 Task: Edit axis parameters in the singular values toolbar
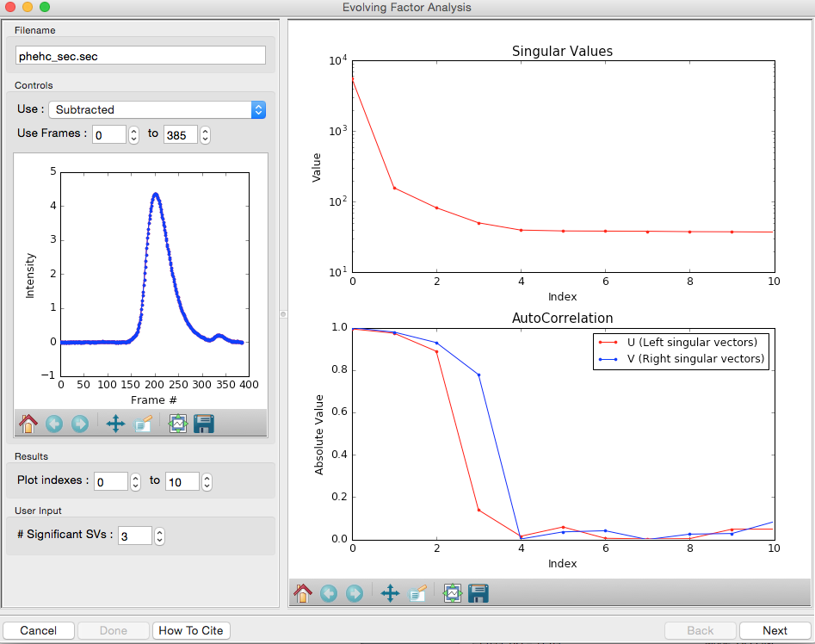click(417, 593)
